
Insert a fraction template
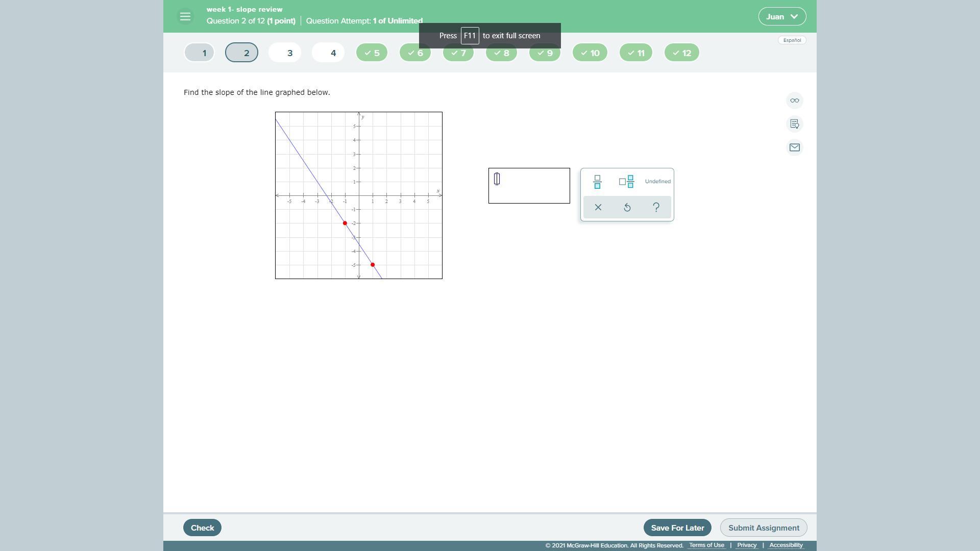point(597,182)
